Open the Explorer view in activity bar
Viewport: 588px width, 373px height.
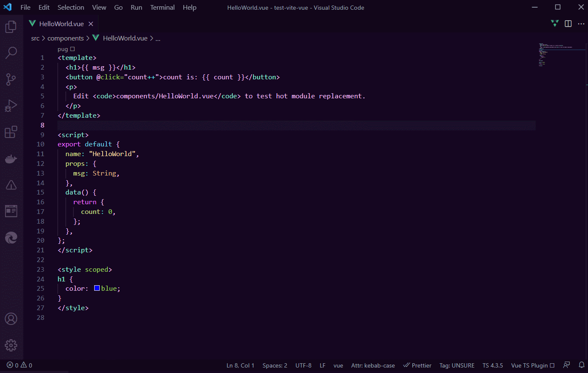11,27
